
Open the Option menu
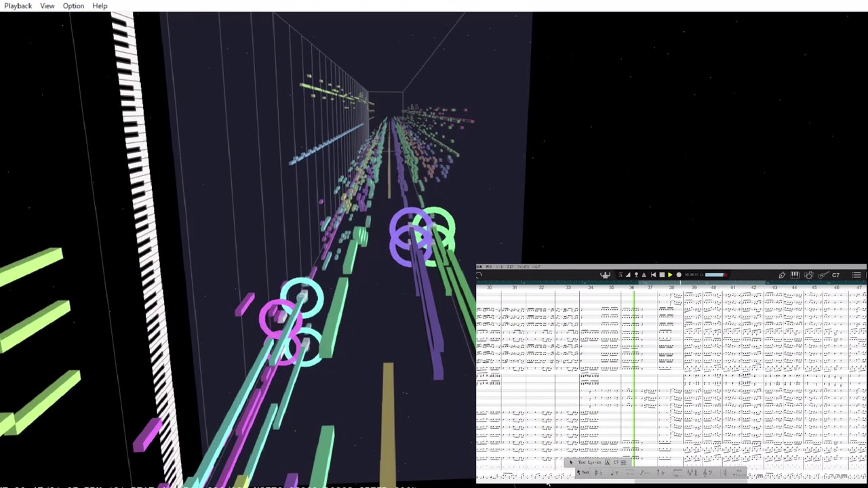(73, 6)
